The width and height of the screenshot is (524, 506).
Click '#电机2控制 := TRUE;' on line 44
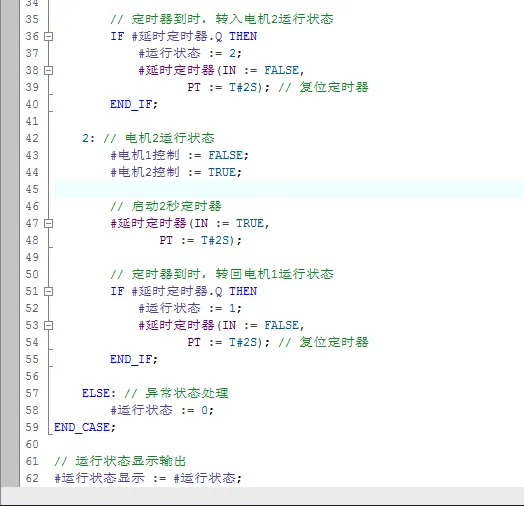point(176,172)
